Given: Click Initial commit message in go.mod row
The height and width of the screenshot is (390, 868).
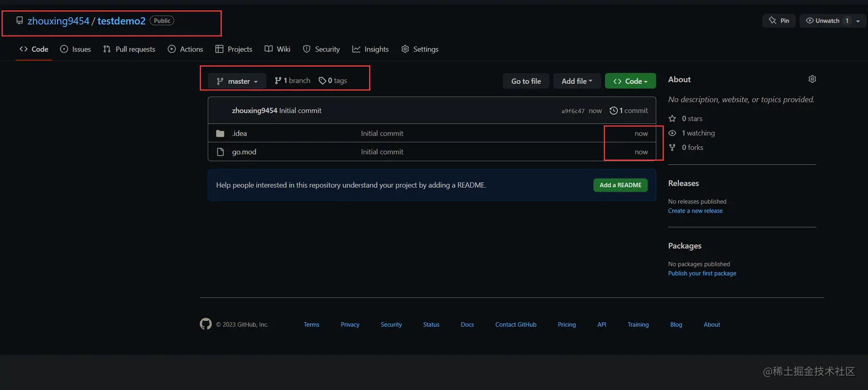Looking at the screenshot, I should point(382,152).
